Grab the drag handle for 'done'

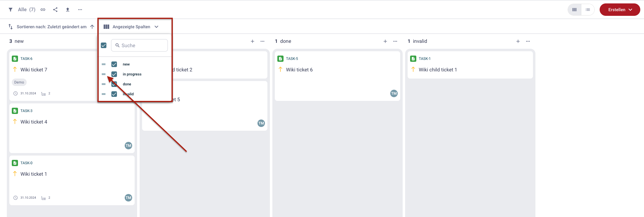coord(104,84)
